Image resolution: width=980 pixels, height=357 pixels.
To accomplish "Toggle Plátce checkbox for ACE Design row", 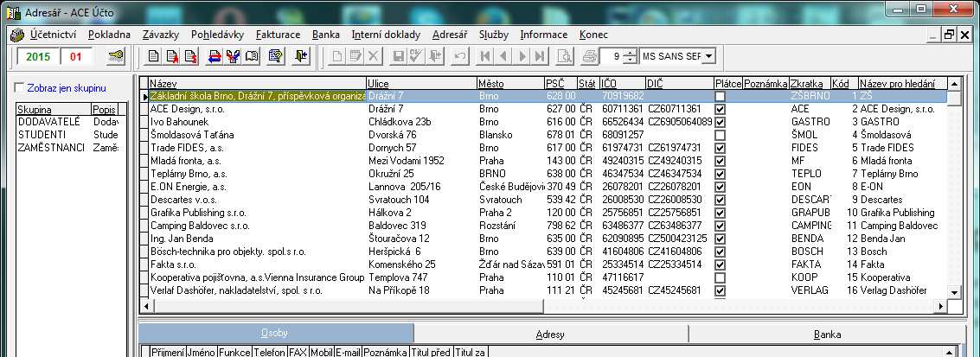I will [720, 109].
